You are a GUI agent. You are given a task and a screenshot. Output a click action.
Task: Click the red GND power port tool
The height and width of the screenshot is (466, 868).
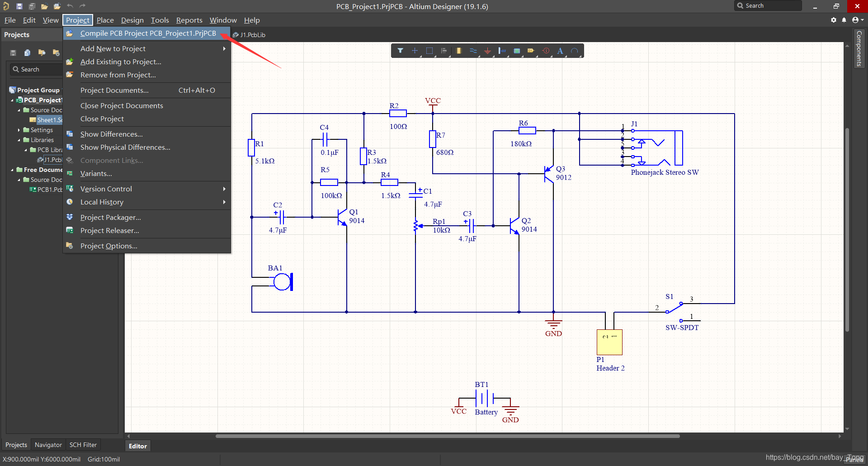[487, 51]
